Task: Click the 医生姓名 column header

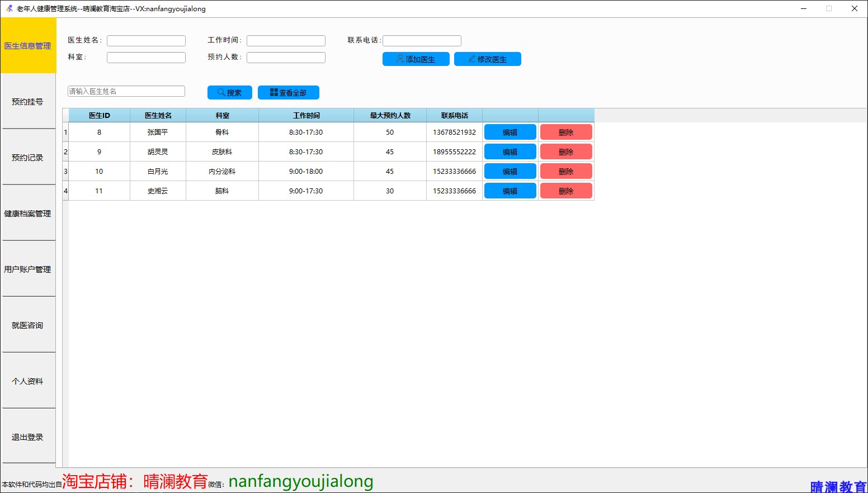Action: pos(158,116)
